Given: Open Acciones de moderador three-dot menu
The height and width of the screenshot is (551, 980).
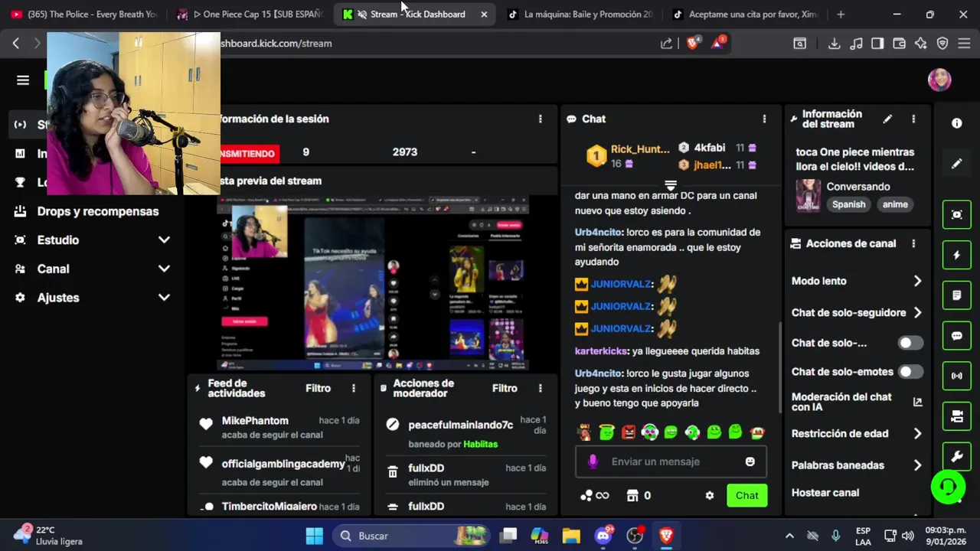Looking at the screenshot, I should tap(540, 388).
